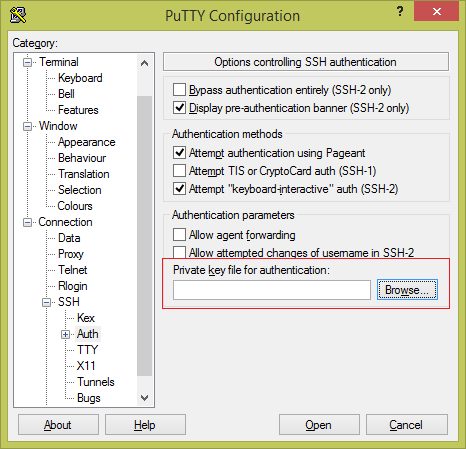Collapse the Connection tree node

pyautogui.click(x=27, y=222)
